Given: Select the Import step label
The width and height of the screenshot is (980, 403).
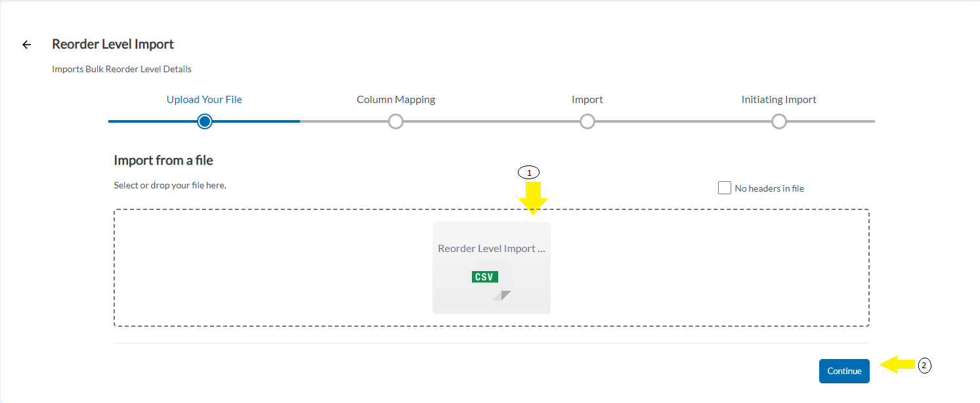Looking at the screenshot, I should point(587,100).
